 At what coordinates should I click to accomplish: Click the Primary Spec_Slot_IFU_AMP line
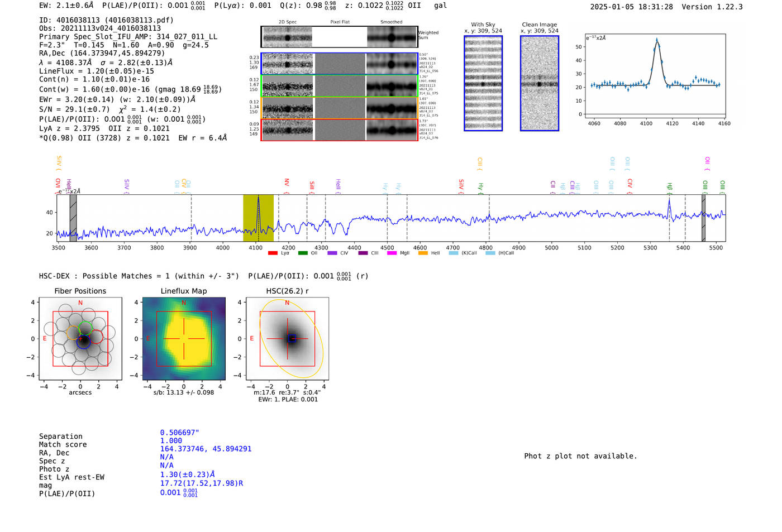point(128,37)
